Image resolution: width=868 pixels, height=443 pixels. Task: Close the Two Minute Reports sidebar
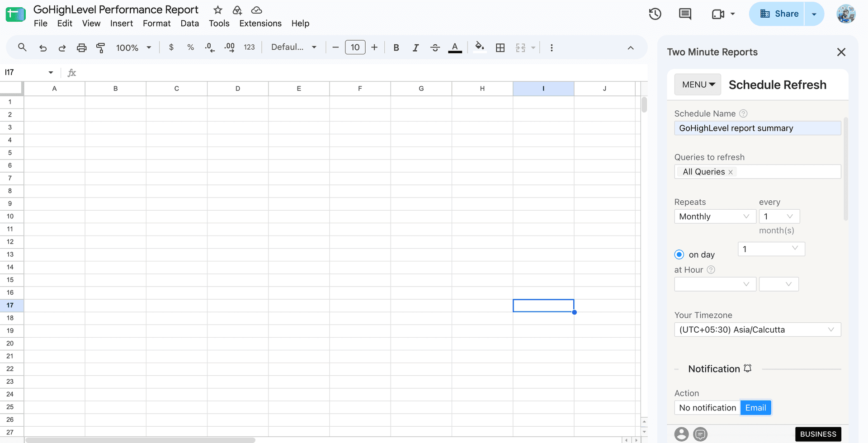coord(841,52)
